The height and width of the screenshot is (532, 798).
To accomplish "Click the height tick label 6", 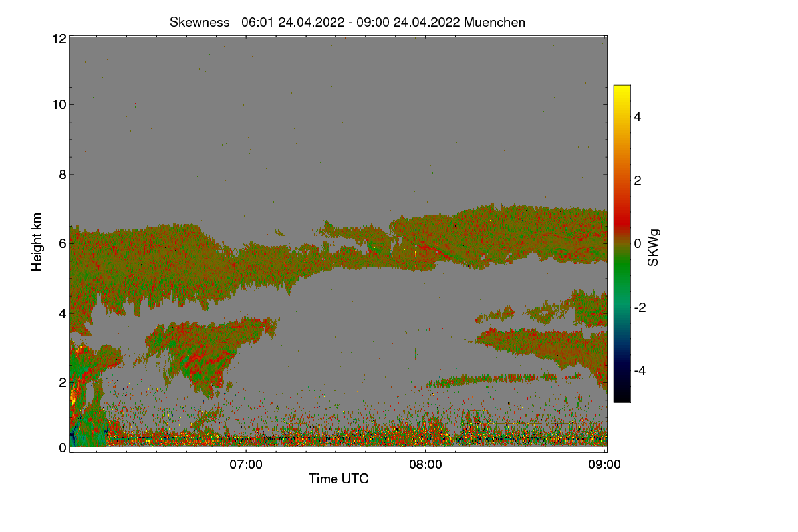I will 62,243.
